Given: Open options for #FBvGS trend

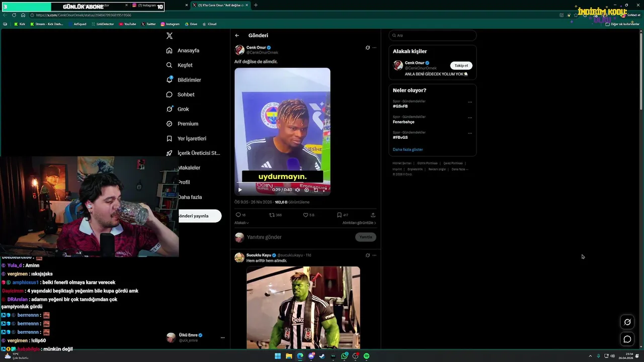Looking at the screenshot, I should pos(470,133).
